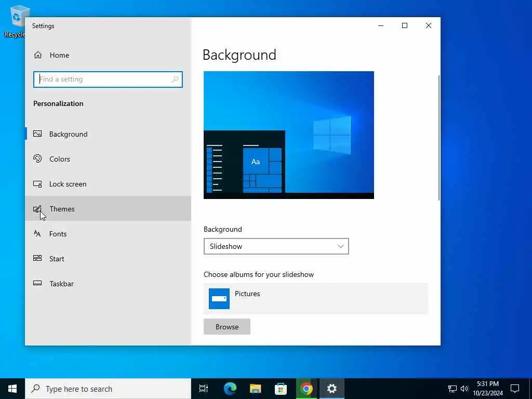Image resolution: width=532 pixels, height=399 pixels.
Task: Open the Colors settings page
Action: point(108,159)
